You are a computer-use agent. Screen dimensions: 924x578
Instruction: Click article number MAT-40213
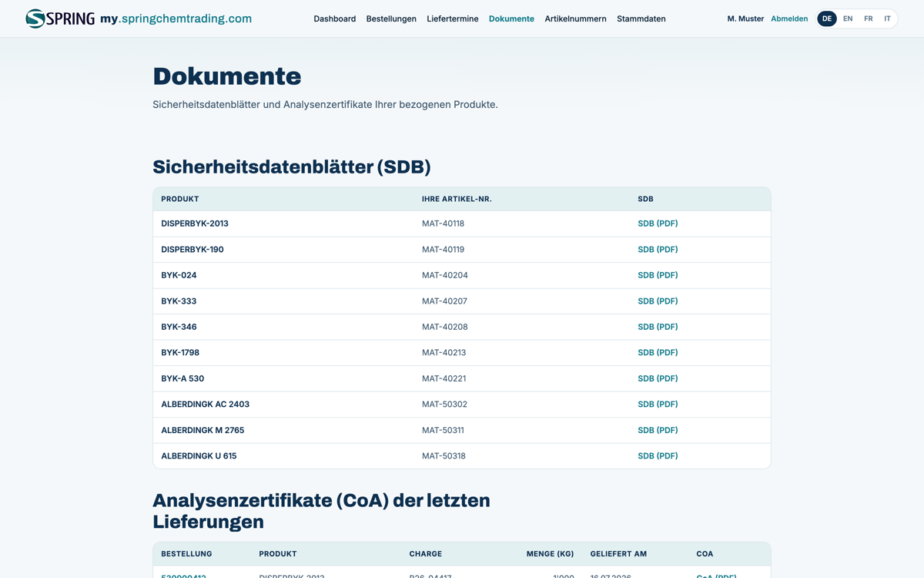pyautogui.click(x=444, y=353)
